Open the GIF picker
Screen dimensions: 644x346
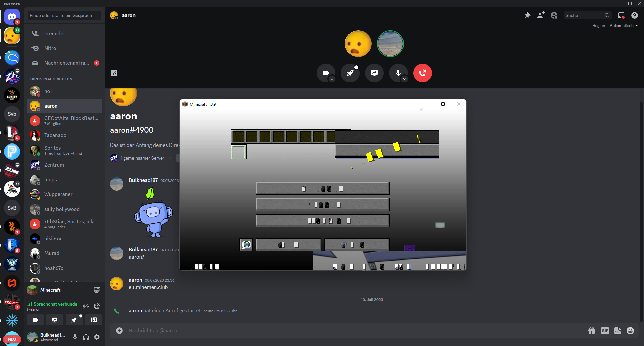[605, 331]
